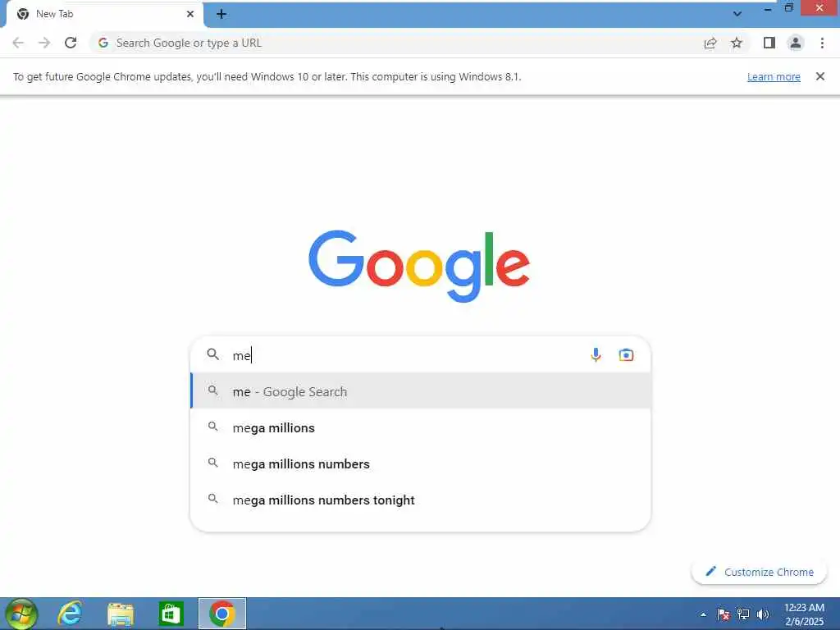The height and width of the screenshot is (630, 840).
Task: Start a voice search with the microphone icon
Action: pos(596,354)
